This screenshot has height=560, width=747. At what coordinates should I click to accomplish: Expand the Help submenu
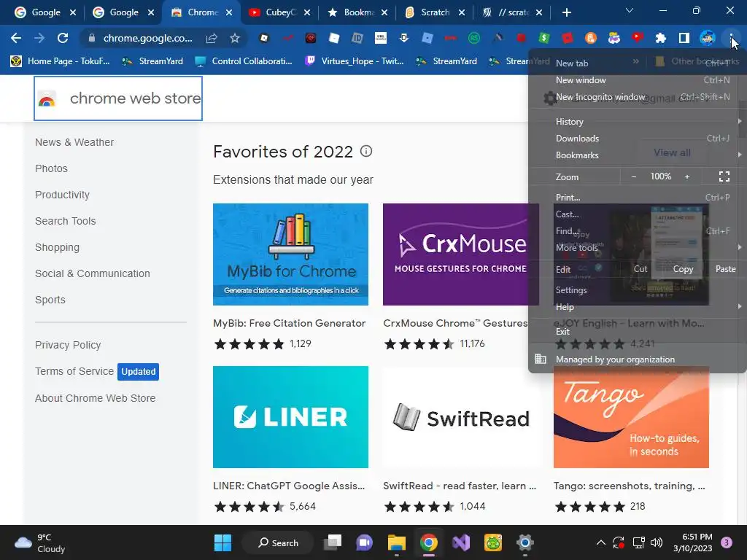point(638,307)
